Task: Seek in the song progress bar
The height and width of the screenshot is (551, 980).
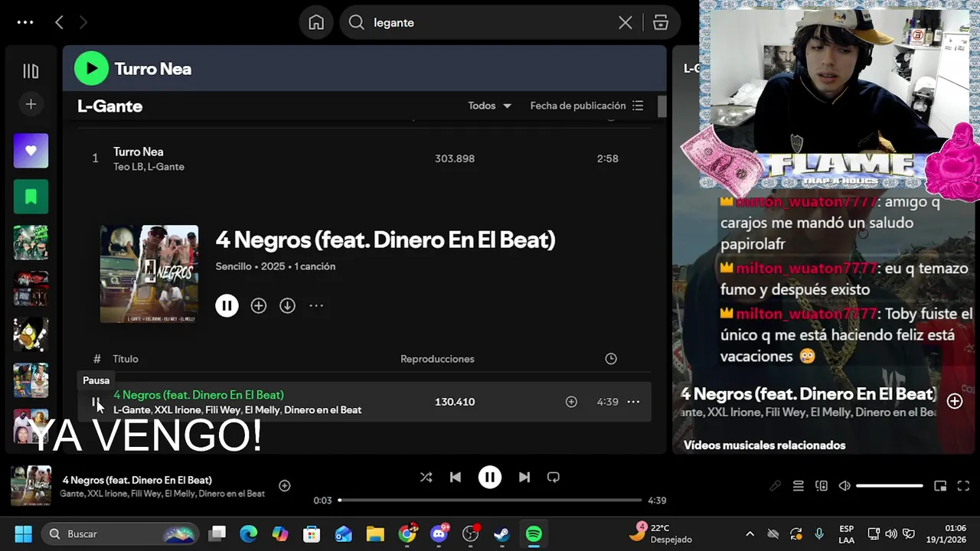Action: coord(490,500)
